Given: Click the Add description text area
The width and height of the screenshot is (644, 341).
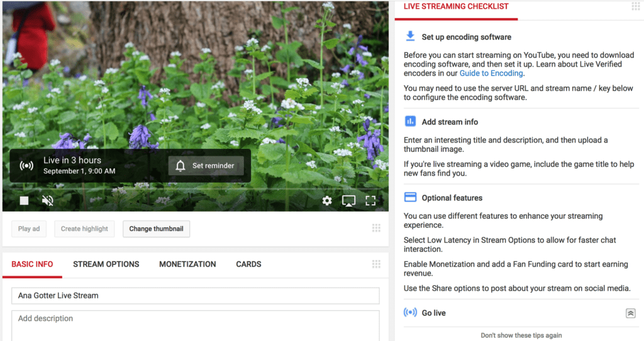Looking at the screenshot, I should (x=195, y=323).
